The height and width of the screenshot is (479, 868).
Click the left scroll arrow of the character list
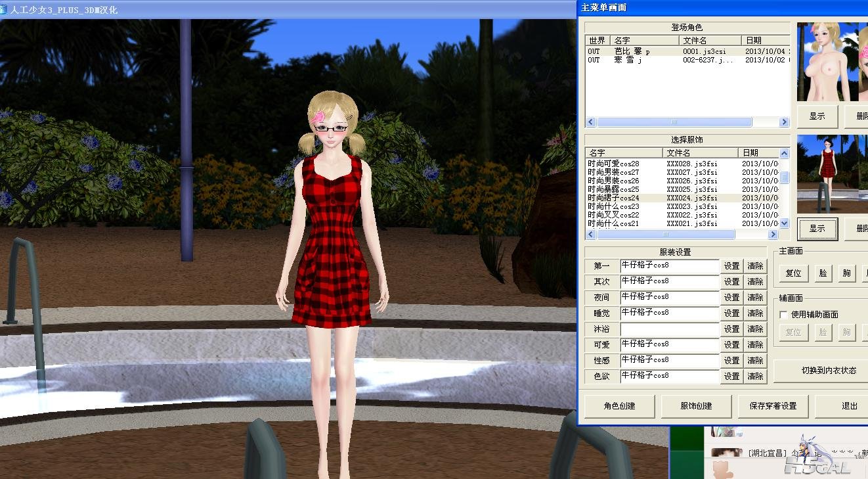(x=590, y=122)
